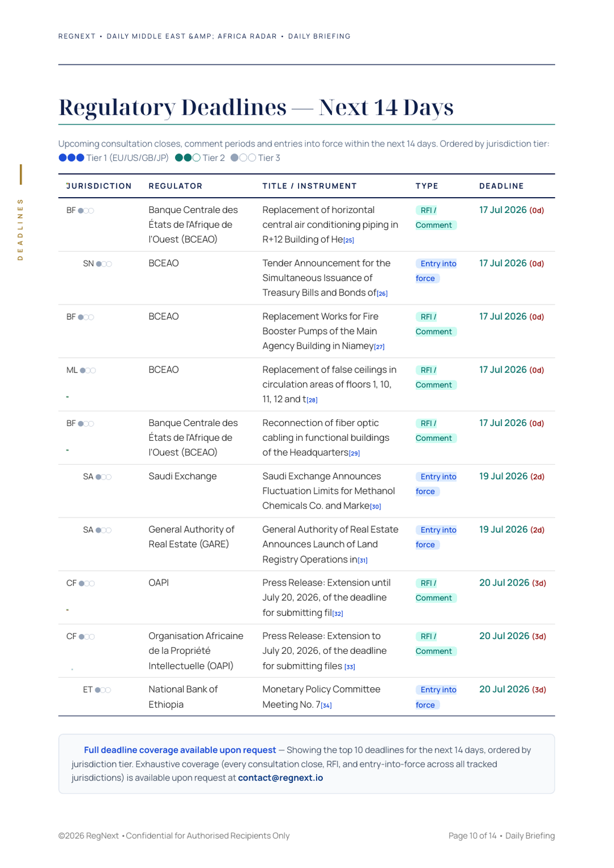Click the 'National Bank of Ethiopia' cell
Image resolution: width=614 pixels, height=868 pixels.
point(183,696)
